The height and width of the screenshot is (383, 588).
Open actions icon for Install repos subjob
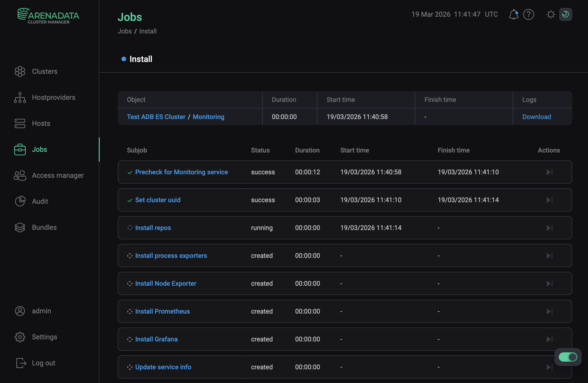[x=550, y=228]
